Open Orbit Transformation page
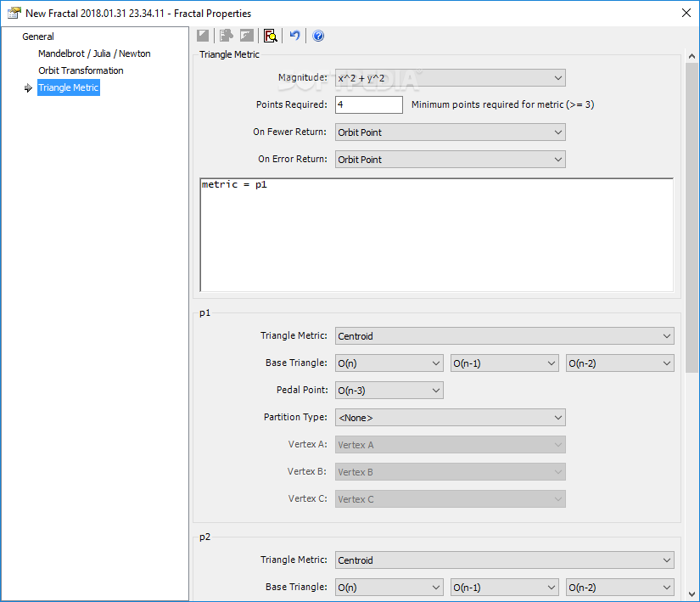The width and height of the screenshot is (700, 602). [81, 70]
